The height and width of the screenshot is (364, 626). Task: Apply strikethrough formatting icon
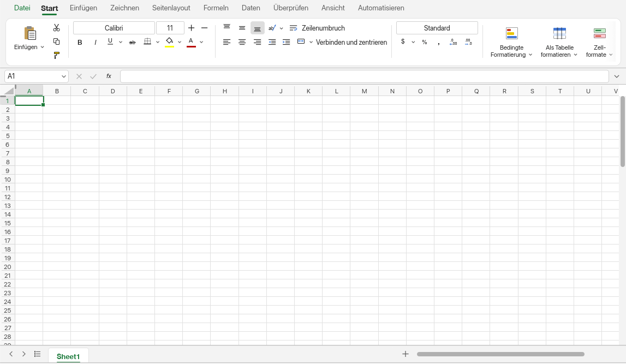point(132,43)
